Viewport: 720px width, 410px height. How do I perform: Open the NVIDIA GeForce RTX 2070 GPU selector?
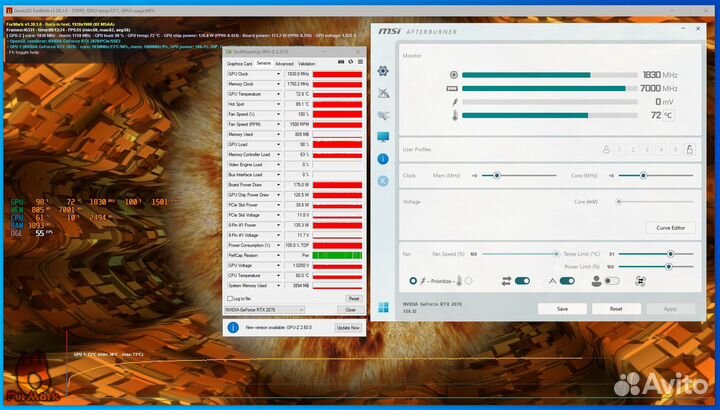tap(264, 310)
